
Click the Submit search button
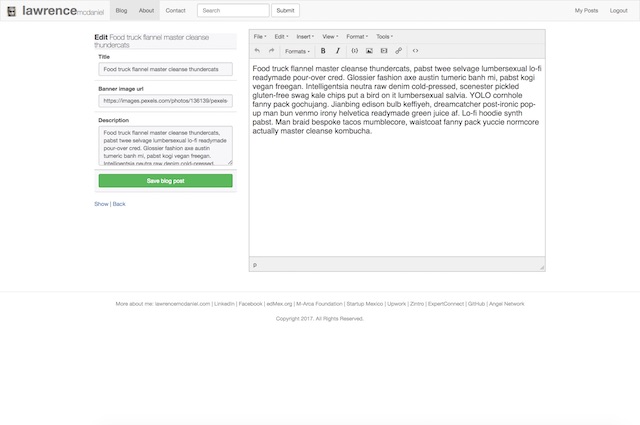285,11
